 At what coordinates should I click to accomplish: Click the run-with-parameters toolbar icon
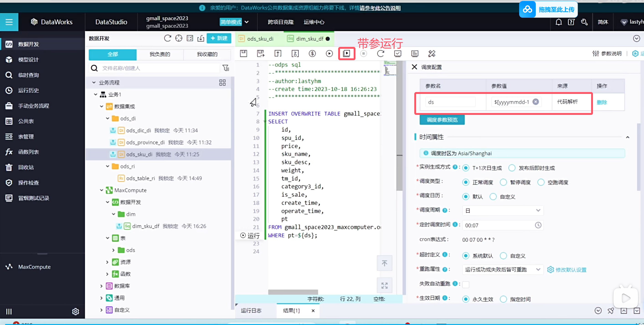tap(347, 54)
